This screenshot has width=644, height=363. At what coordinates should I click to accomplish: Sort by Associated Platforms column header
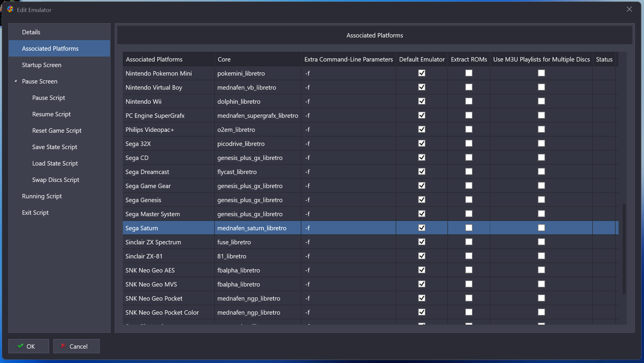tap(169, 59)
